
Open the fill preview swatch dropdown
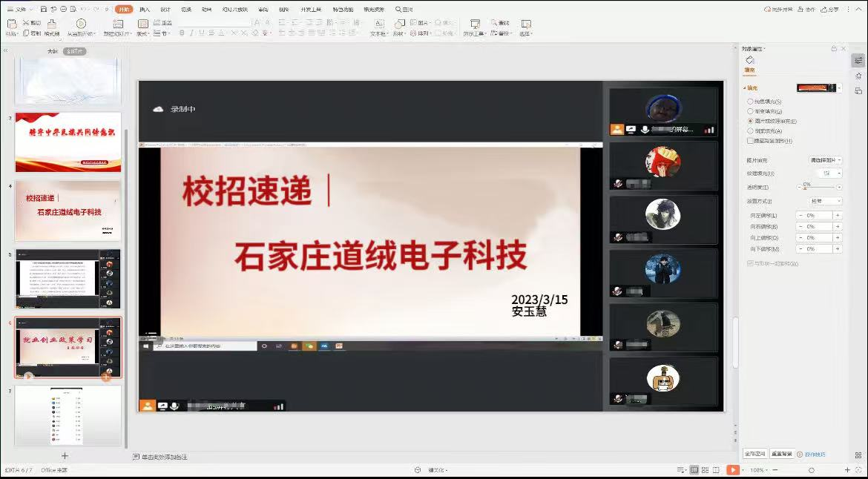pyautogui.click(x=839, y=87)
